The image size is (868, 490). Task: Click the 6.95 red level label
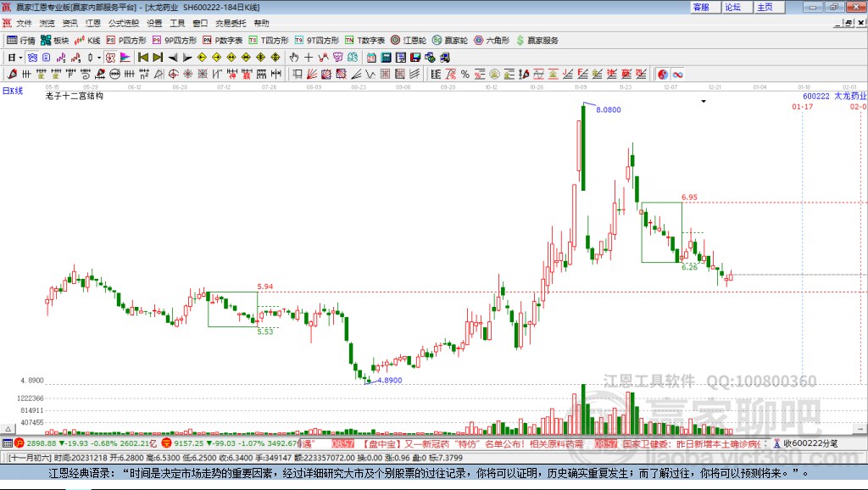(x=689, y=198)
